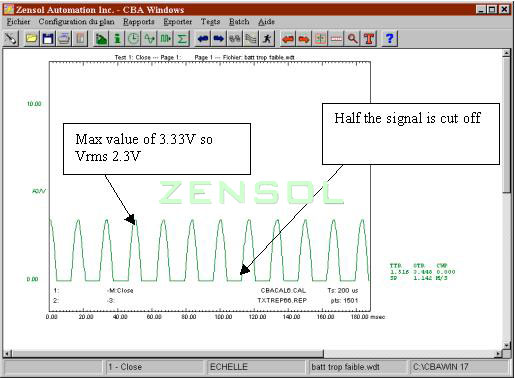Image resolution: width=515 pixels, height=378 pixels.
Task: Click the blue left arrow icon
Action: [x=203, y=39]
